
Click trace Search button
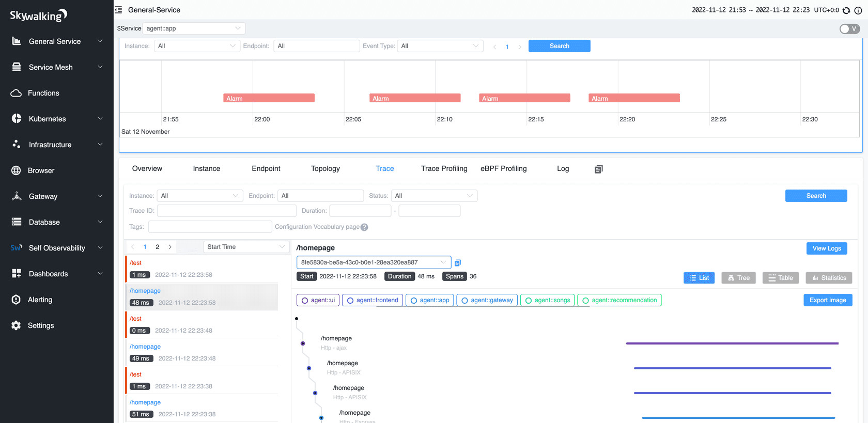click(x=816, y=196)
